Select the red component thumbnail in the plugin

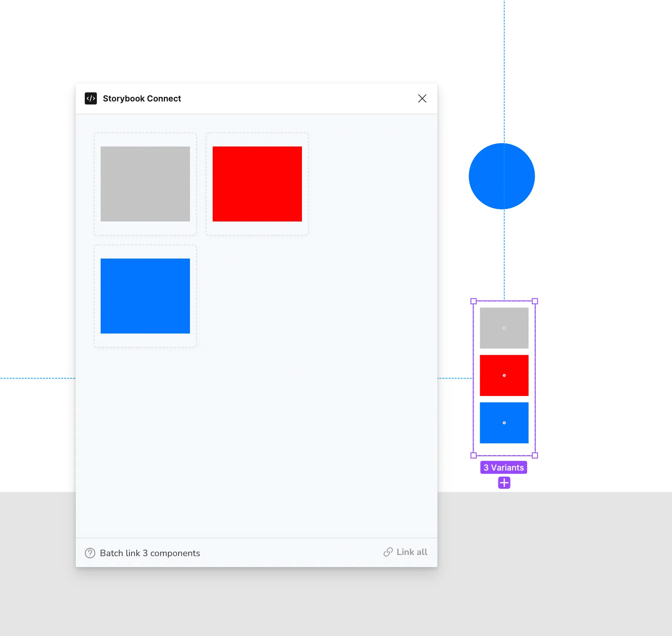coord(257,184)
